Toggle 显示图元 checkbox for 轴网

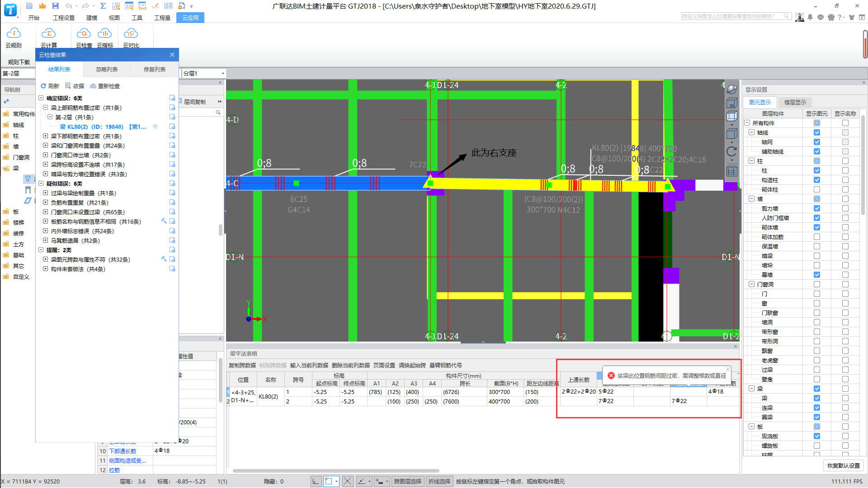(x=817, y=142)
